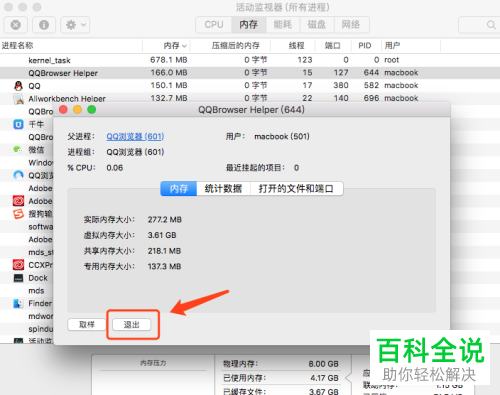Sort by PID column header
Viewport: 500px width, 395px height.
point(365,46)
